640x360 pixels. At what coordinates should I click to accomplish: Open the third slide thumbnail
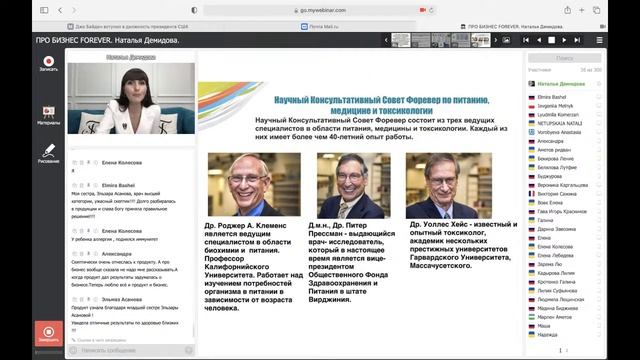click(x=441, y=40)
